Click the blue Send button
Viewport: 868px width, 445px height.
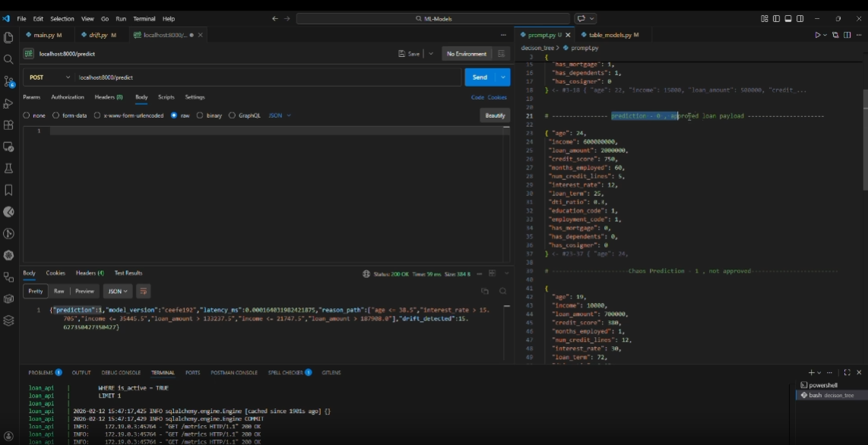click(x=480, y=77)
